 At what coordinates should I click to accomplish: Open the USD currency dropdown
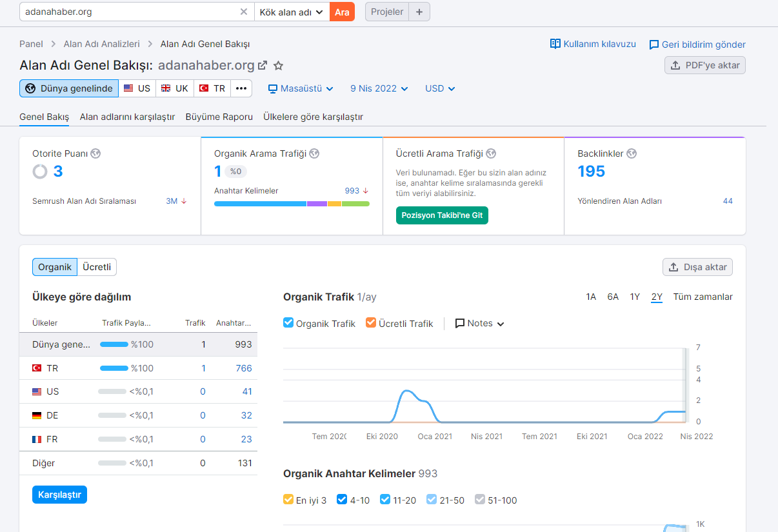pos(440,88)
